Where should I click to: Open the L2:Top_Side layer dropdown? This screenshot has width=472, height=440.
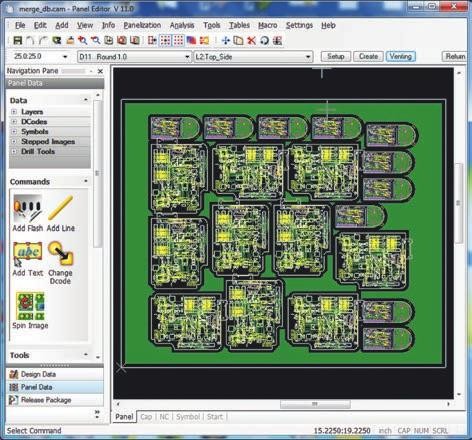click(253, 57)
